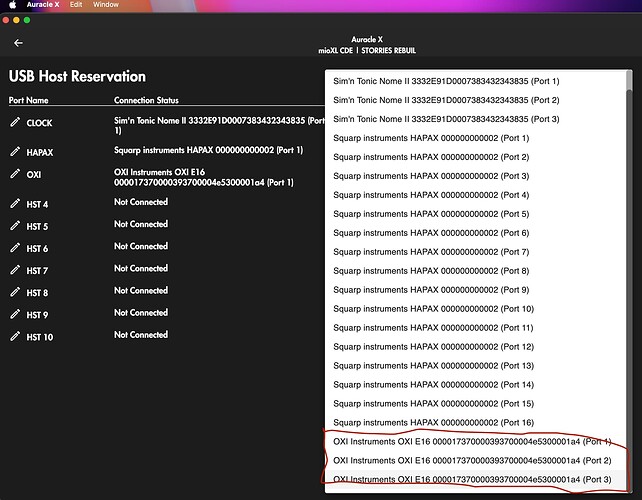Click the HST 10 port name

(40, 337)
